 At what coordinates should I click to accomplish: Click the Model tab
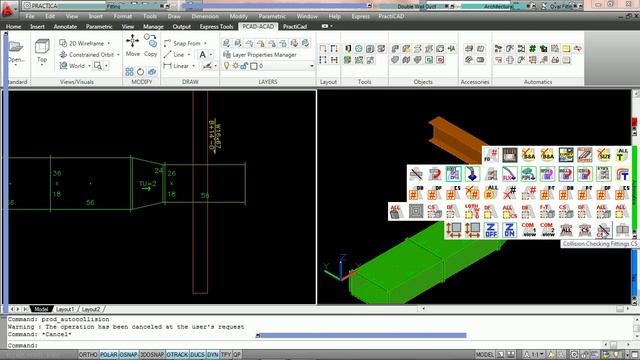click(x=41, y=309)
